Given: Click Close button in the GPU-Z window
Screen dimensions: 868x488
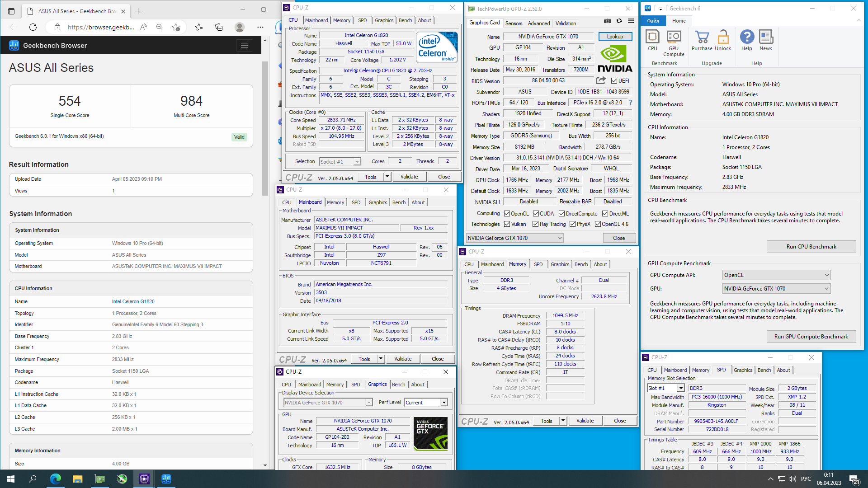Looking at the screenshot, I should click(x=619, y=238).
